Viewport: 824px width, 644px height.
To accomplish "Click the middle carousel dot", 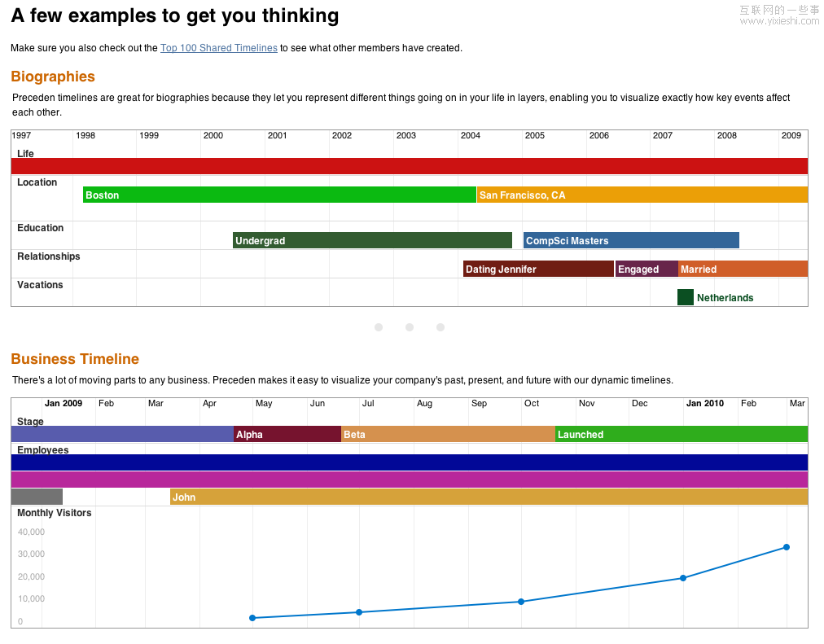I will point(410,327).
